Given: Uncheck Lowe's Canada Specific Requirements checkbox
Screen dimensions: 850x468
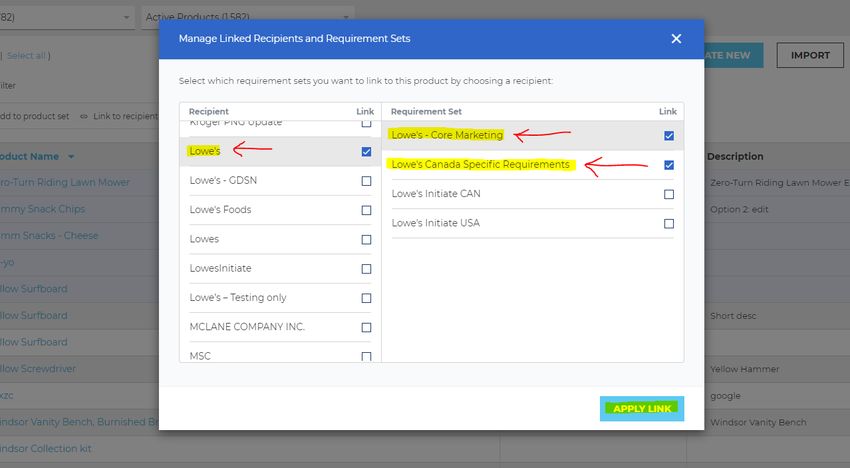Looking at the screenshot, I should [669, 165].
